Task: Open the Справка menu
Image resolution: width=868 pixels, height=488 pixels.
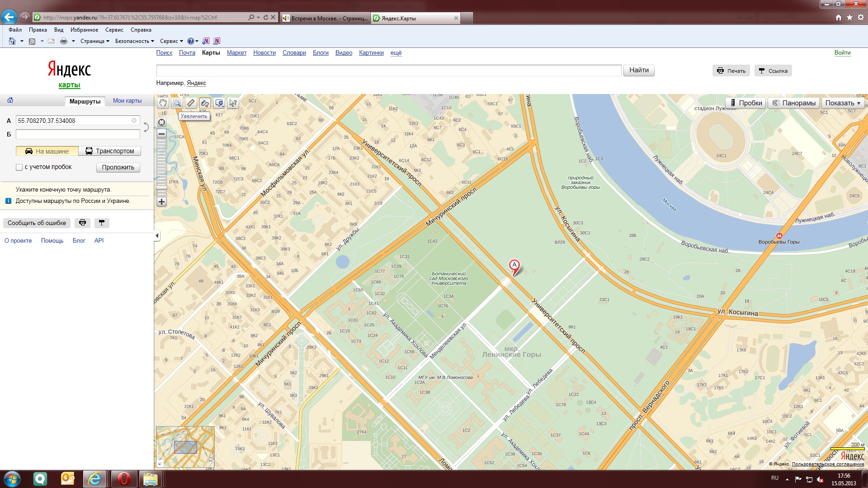Action: [141, 30]
